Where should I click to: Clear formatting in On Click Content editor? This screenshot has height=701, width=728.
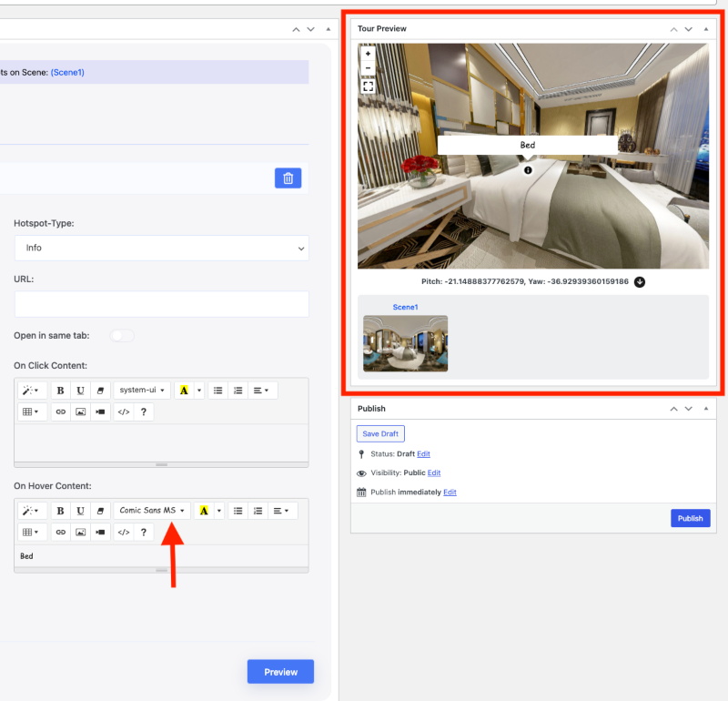tap(100, 391)
